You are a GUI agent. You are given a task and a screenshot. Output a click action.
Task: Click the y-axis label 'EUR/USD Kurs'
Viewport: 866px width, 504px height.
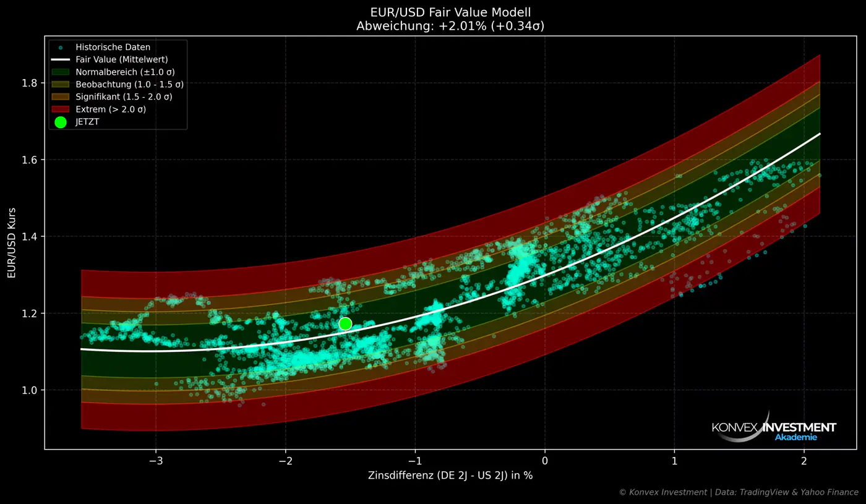tap(12, 242)
